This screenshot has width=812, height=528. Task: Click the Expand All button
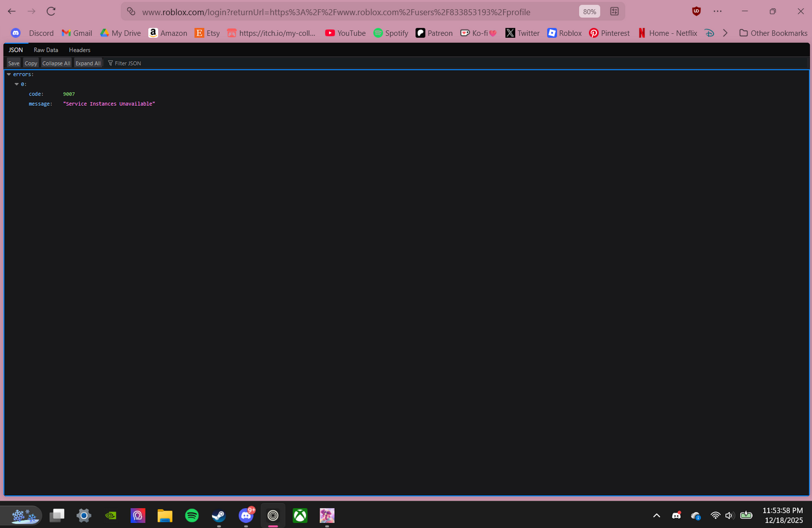87,63
